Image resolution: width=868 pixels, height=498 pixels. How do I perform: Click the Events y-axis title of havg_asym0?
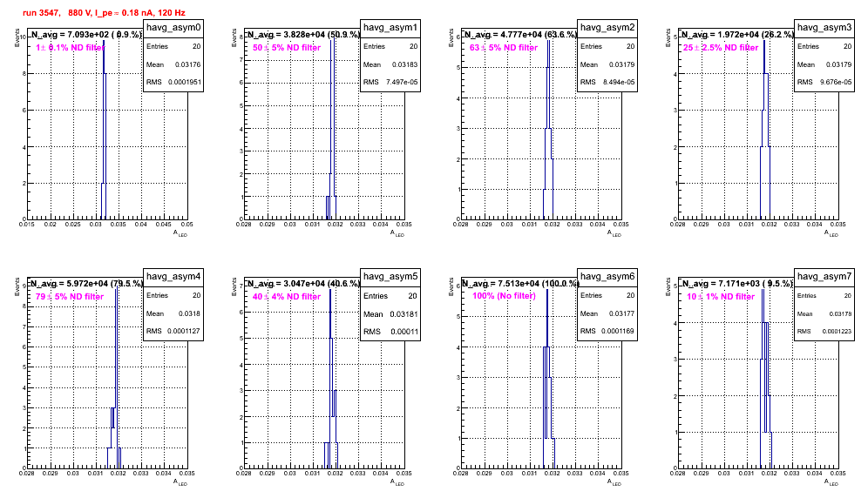[x=17, y=37]
